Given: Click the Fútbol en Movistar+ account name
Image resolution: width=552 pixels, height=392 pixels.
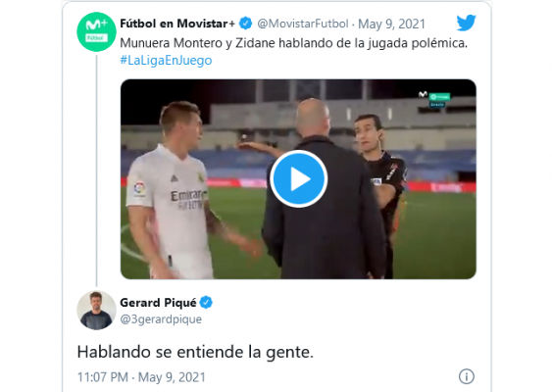Looking at the screenshot, I should 177,24.
